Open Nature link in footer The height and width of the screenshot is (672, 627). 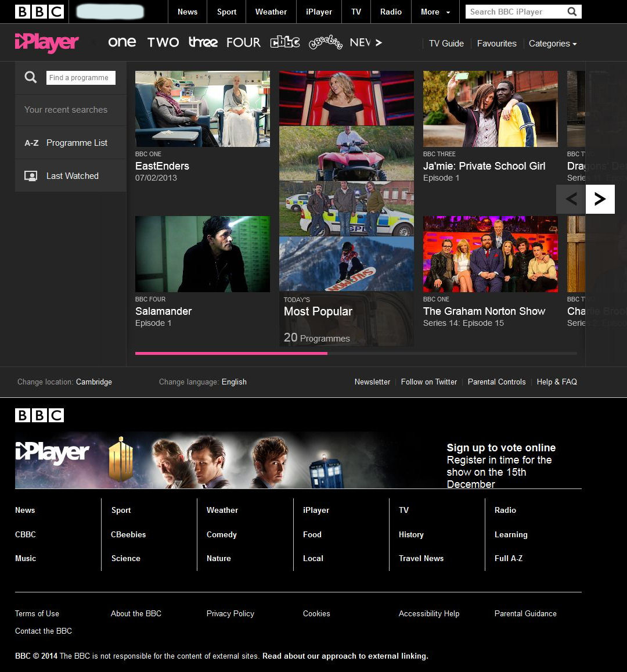tap(219, 558)
